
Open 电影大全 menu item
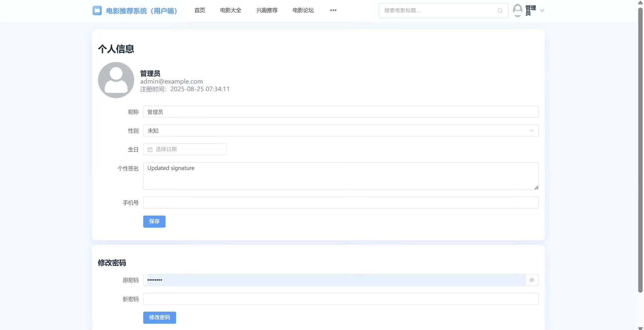click(230, 10)
